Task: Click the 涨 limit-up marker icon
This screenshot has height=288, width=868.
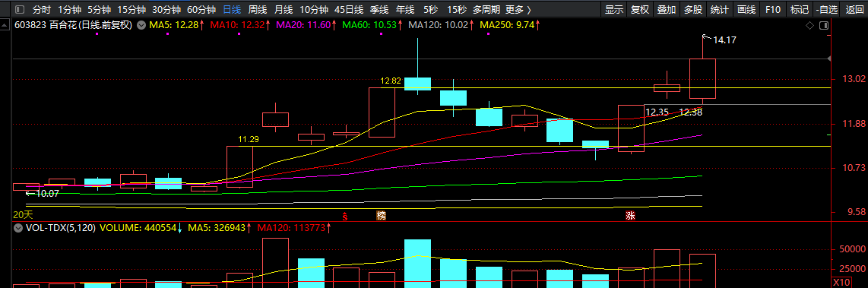Action: 631,216
